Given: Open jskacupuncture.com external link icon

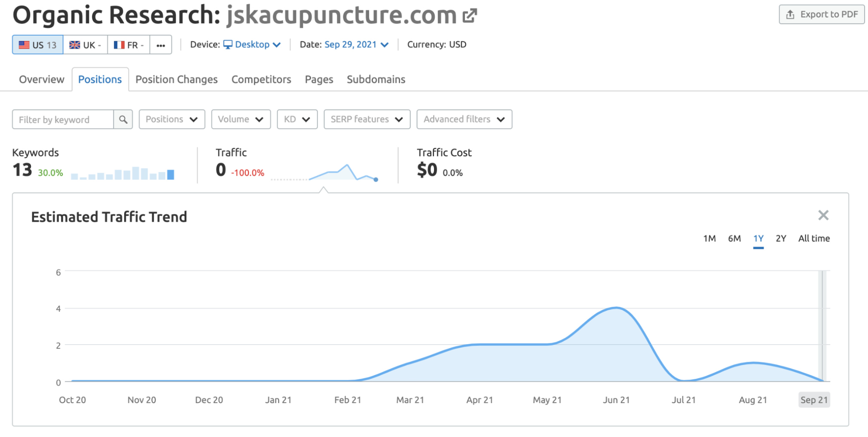Looking at the screenshot, I should click(470, 15).
